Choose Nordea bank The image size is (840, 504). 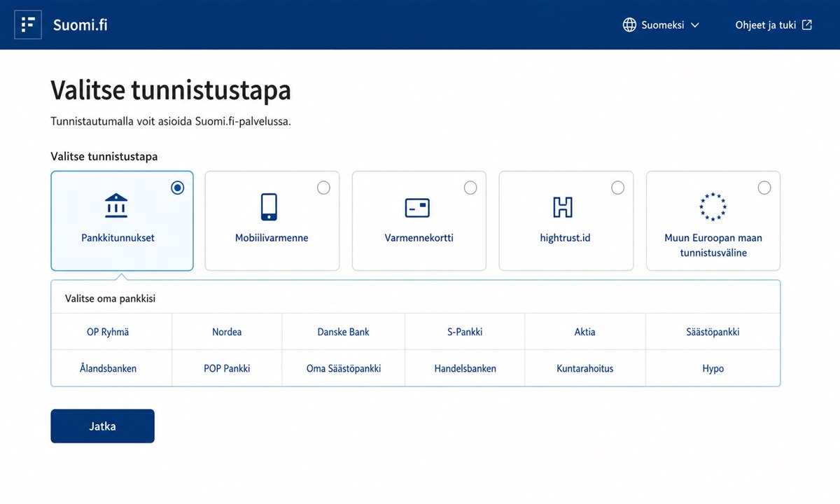(x=227, y=332)
